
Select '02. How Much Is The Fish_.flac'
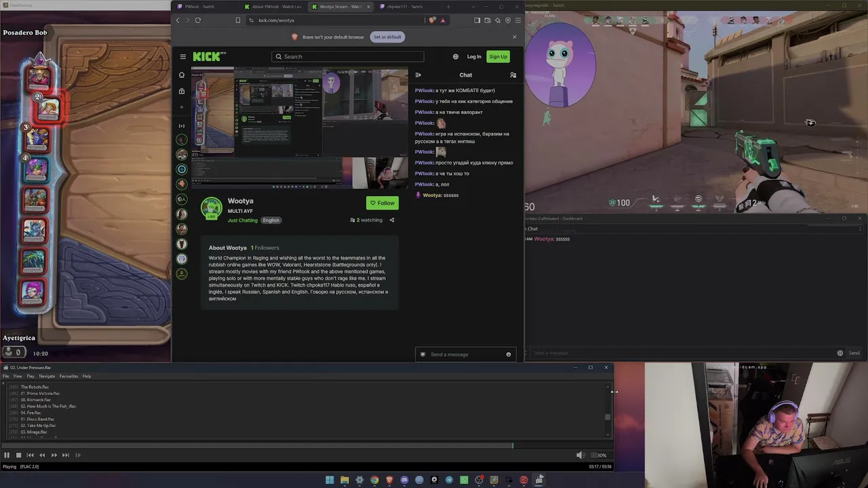pyautogui.click(x=48, y=406)
